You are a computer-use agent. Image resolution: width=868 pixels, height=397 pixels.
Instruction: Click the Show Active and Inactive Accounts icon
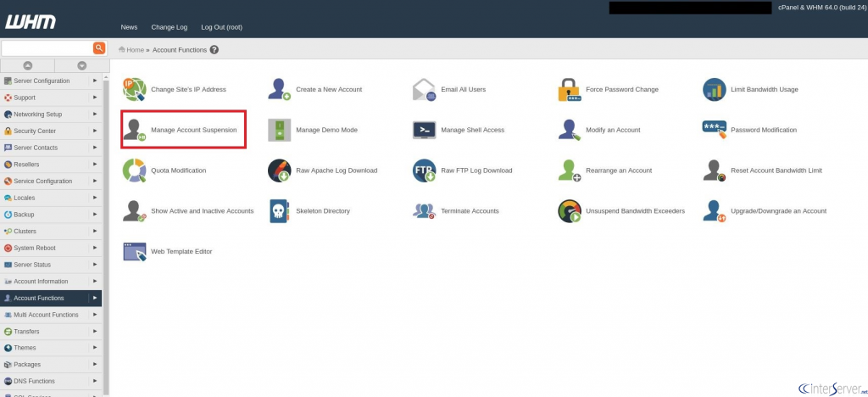[134, 211]
